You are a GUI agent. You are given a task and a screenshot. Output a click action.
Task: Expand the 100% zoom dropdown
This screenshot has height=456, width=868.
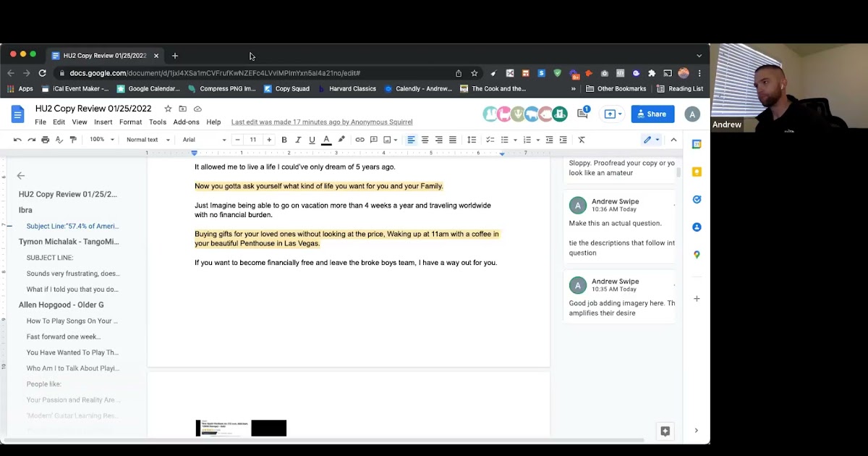(x=101, y=140)
